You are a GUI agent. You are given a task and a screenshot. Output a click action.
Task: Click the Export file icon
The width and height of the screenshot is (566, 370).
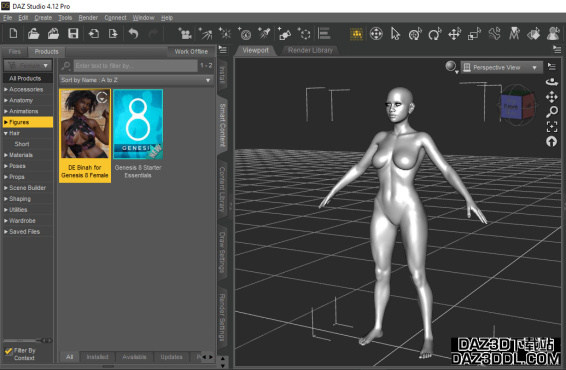113,34
